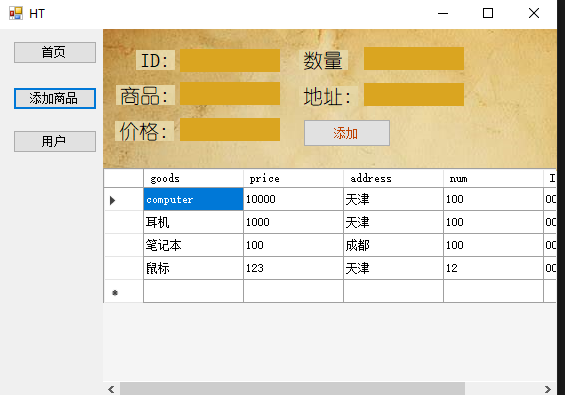Select the 笔记本 goods cell
Viewport: 565px width, 395px height.
tap(193, 245)
